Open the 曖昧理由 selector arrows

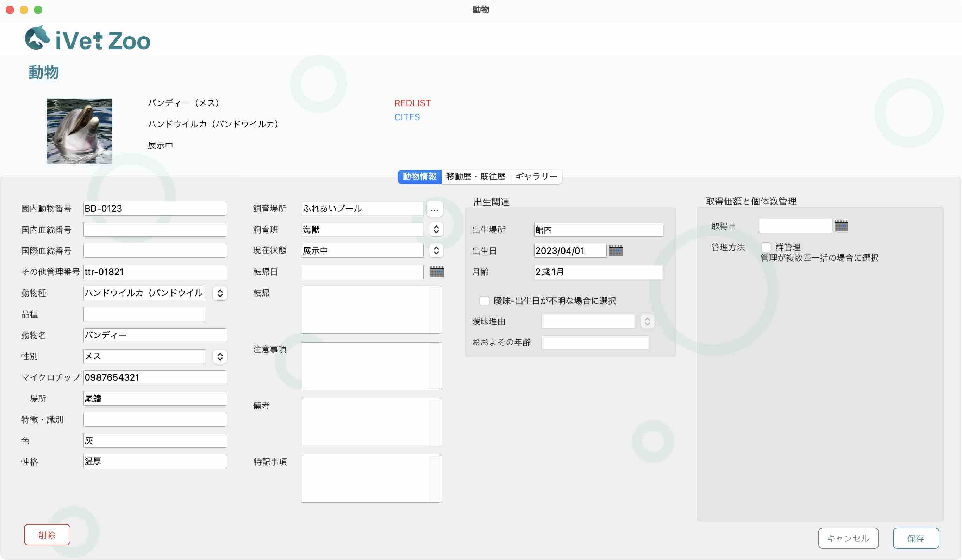(648, 321)
